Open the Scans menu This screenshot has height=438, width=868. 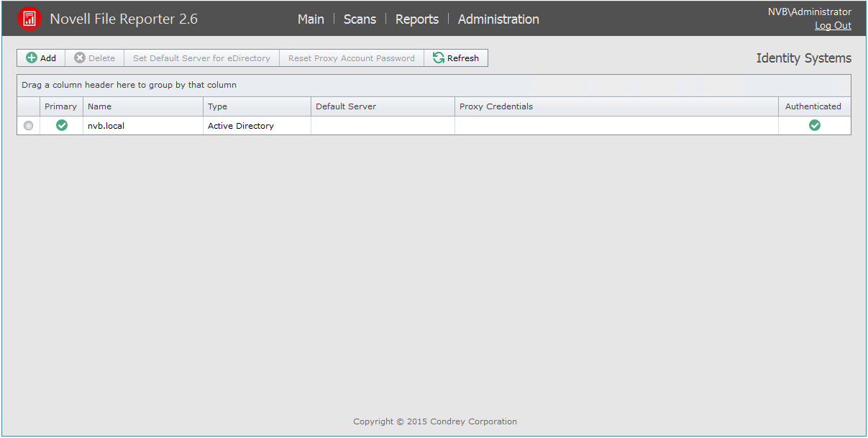click(x=360, y=19)
